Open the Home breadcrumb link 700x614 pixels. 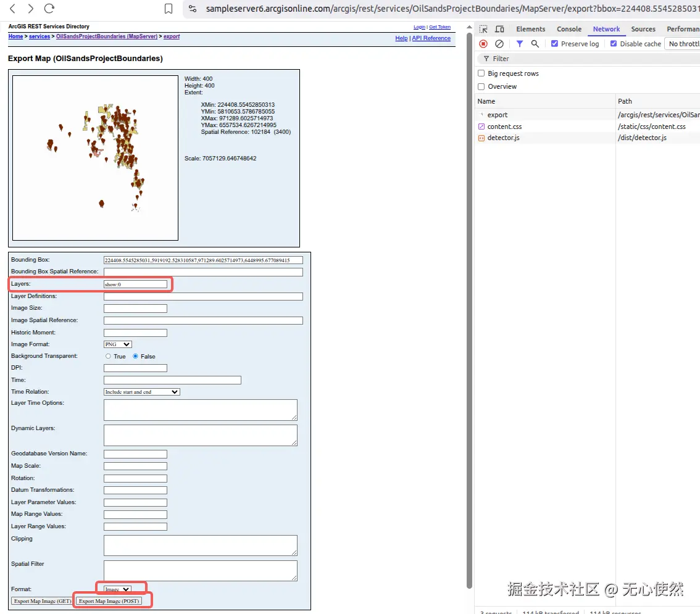[15, 36]
